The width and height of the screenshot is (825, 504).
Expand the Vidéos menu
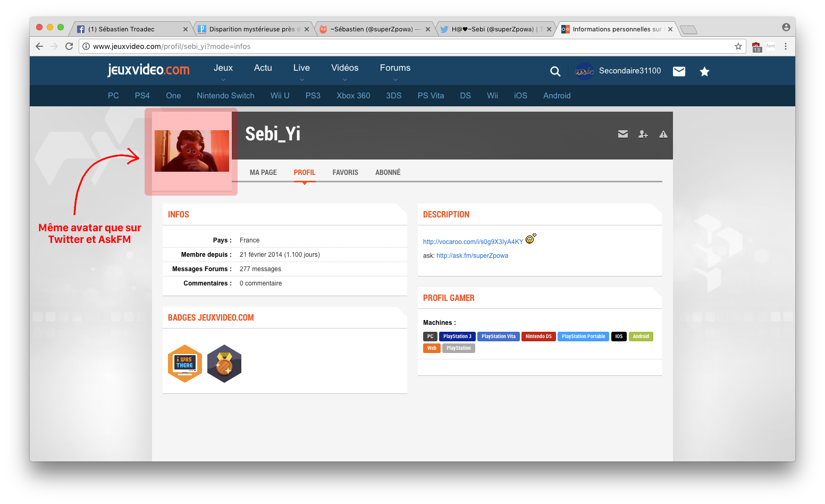click(x=345, y=68)
